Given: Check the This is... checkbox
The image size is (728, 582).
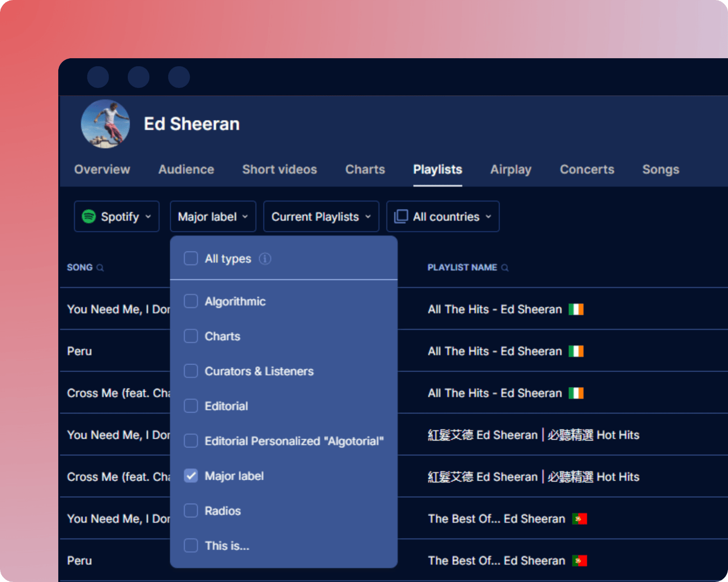Looking at the screenshot, I should [x=191, y=545].
